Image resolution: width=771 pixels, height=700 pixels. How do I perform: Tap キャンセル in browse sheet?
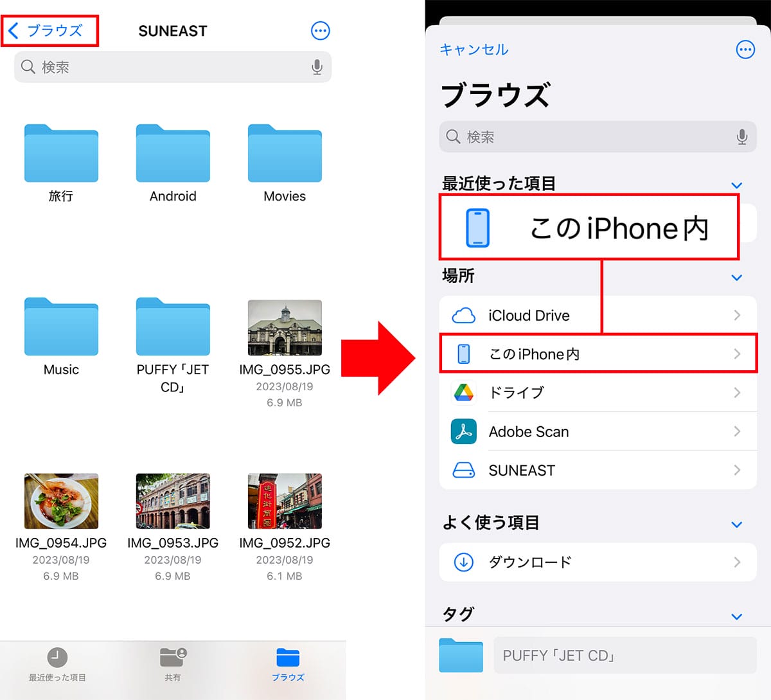[474, 49]
